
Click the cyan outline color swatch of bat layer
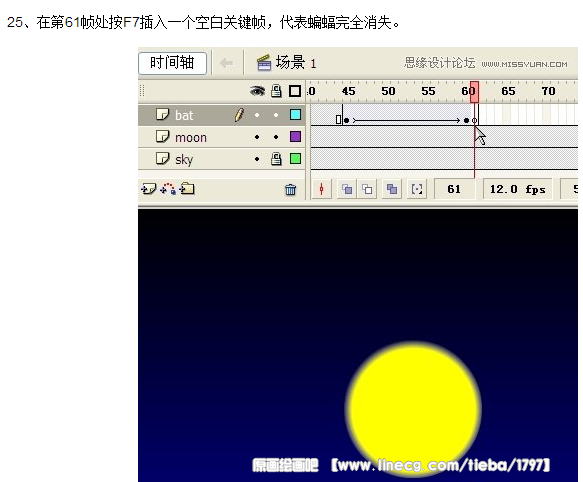(295, 115)
